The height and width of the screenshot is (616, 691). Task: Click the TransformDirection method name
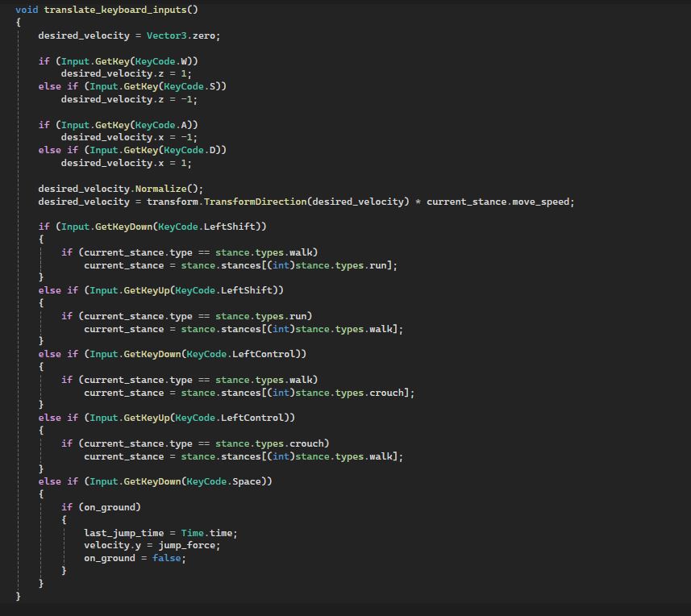click(255, 202)
